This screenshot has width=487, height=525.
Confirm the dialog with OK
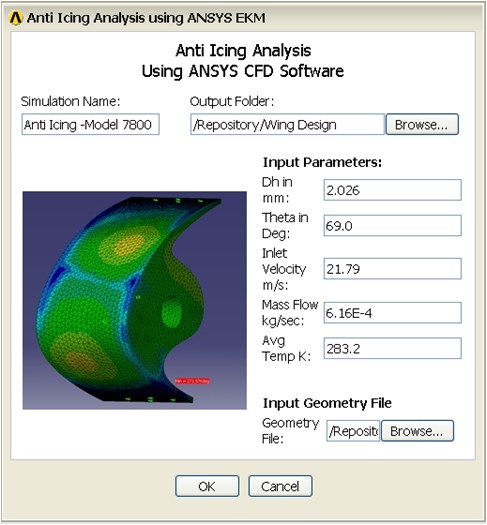click(207, 486)
